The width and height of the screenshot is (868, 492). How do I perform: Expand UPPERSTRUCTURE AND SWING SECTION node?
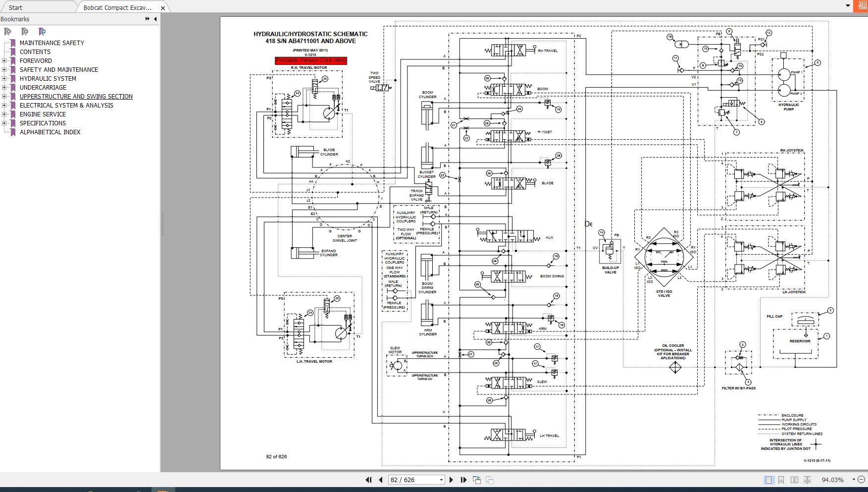(4, 97)
